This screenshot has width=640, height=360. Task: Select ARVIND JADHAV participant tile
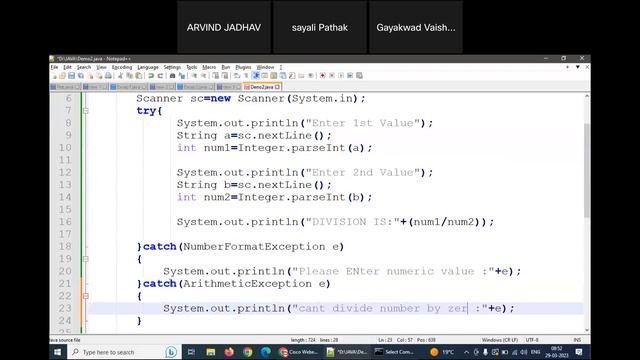pos(224,27)
